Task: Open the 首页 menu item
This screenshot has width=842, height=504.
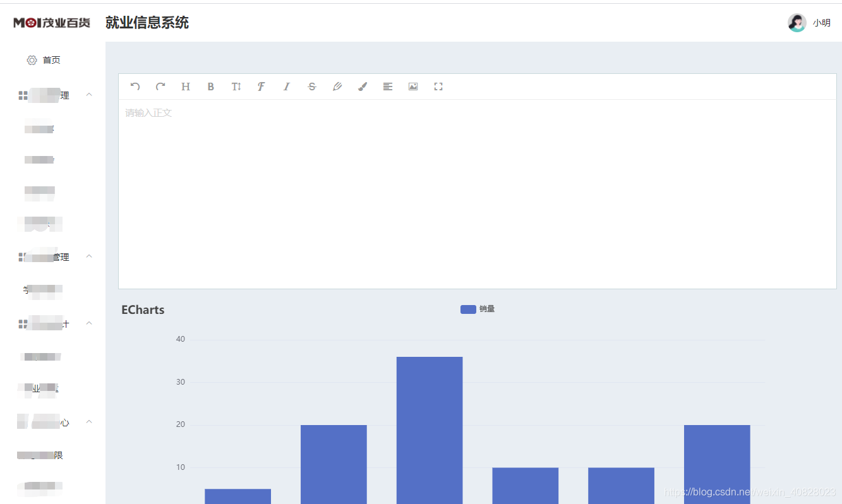Action: [x=52, y=60]
